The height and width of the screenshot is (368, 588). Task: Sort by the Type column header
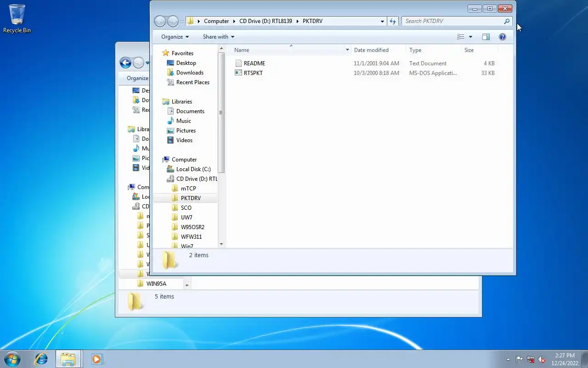(x=415, y=50)
